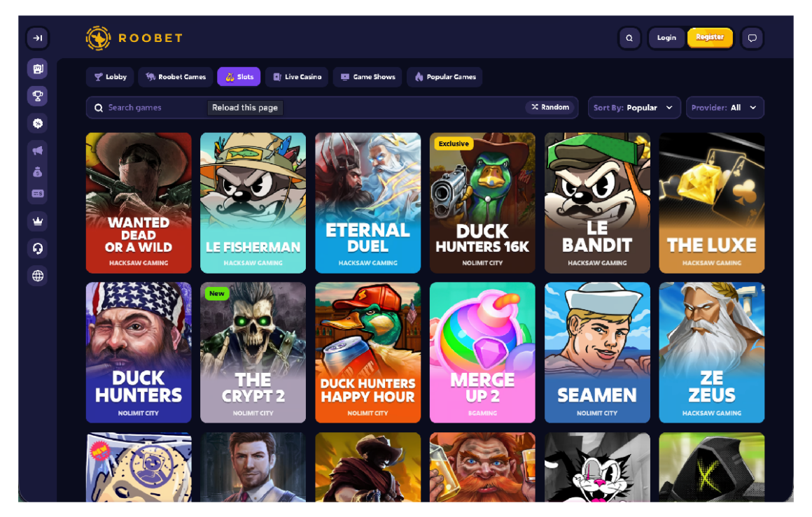Pick a Random game button
The width and height of the screenshot is (812, 517).
[x=550, y=107]
